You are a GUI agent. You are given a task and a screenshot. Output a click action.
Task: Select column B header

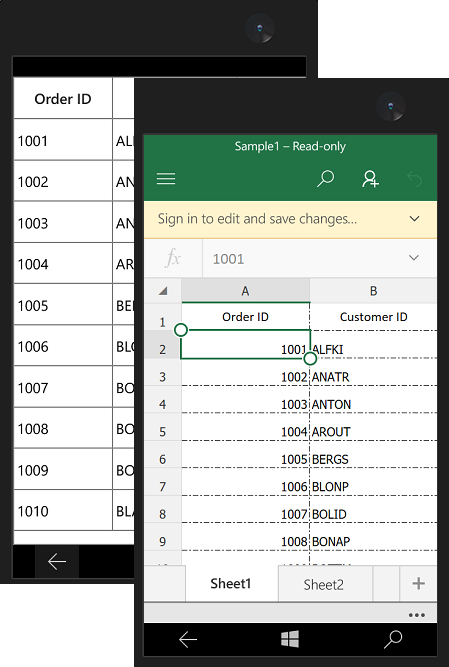pos(373,291)
